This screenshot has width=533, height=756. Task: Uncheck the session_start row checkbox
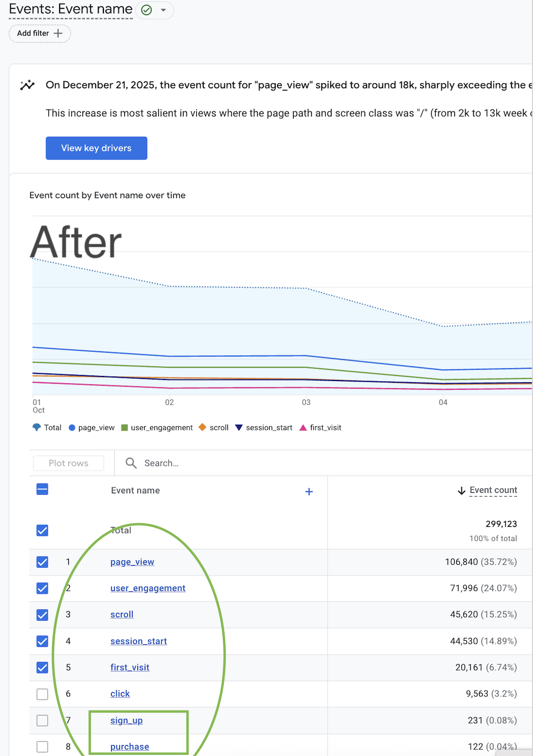(x=43, y=641)
